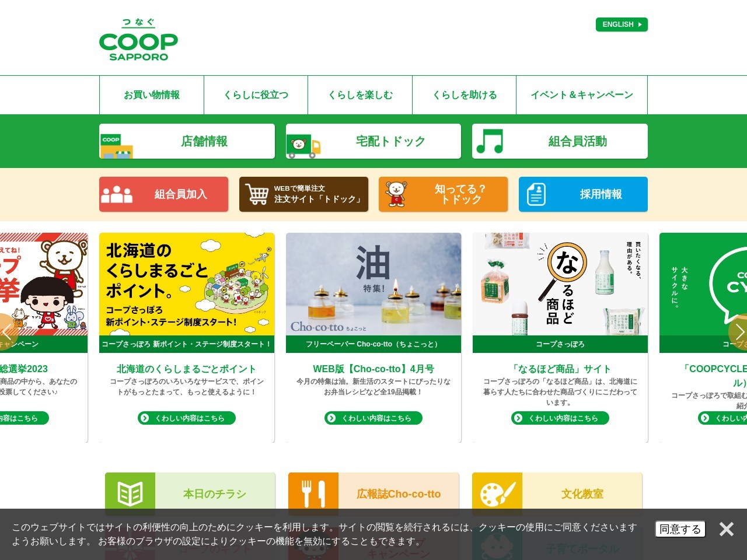Click the 「なるほど商品」サイト title link
This screenshot has width=747, height=560.
(560, 369)
